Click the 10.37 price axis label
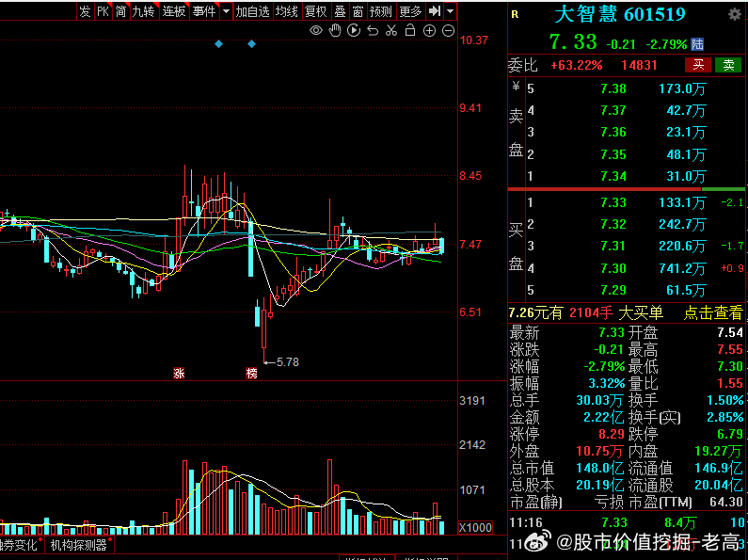Image resolution: width=748 pixels, height=560 pixels. [473, 40]
